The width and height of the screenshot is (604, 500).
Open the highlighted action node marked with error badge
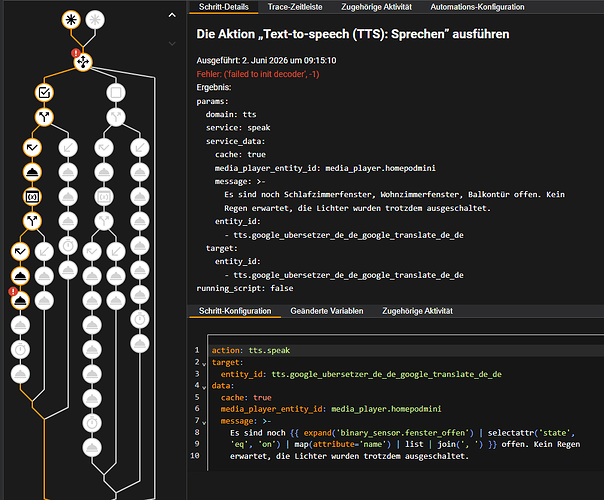(20, 300)
